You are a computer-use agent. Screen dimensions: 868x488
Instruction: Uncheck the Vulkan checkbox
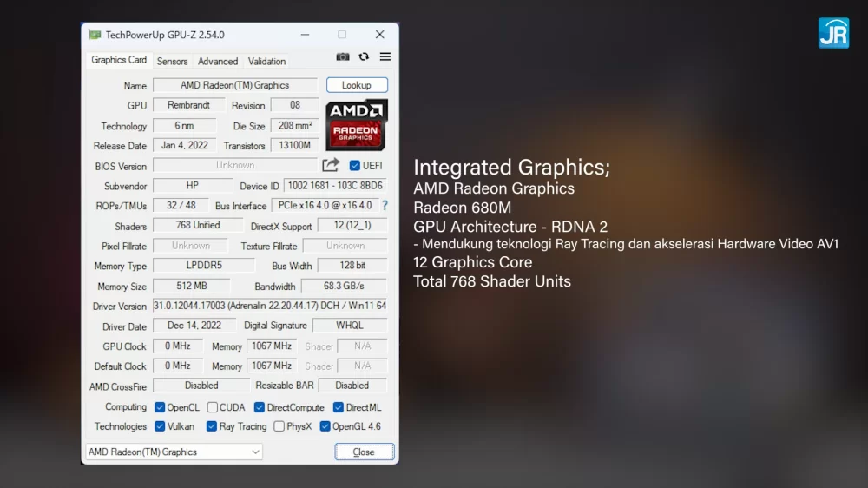click(x=160, y=426)
